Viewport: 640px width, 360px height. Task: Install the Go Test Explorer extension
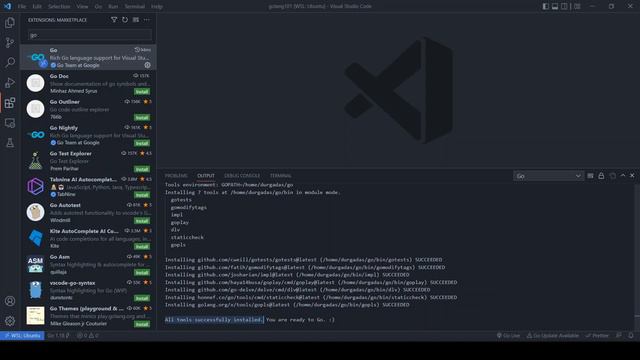pos(142,169)
